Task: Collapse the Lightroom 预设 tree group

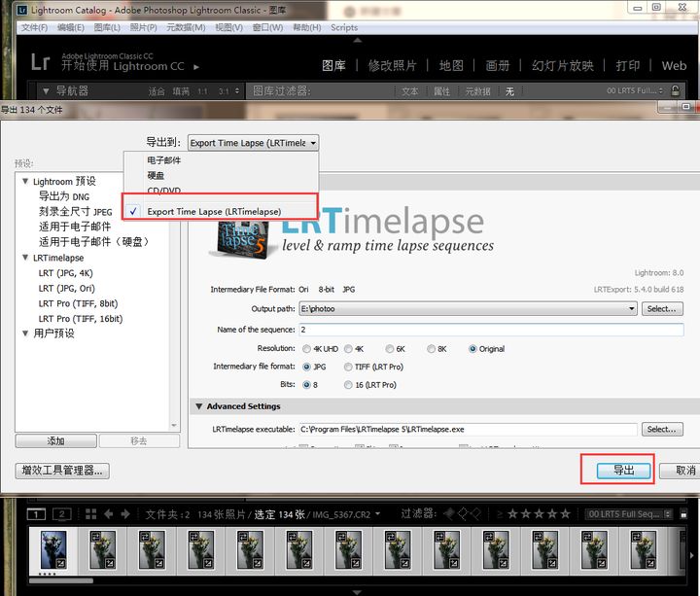Action: pyautogui.click(x=25, y=181)
